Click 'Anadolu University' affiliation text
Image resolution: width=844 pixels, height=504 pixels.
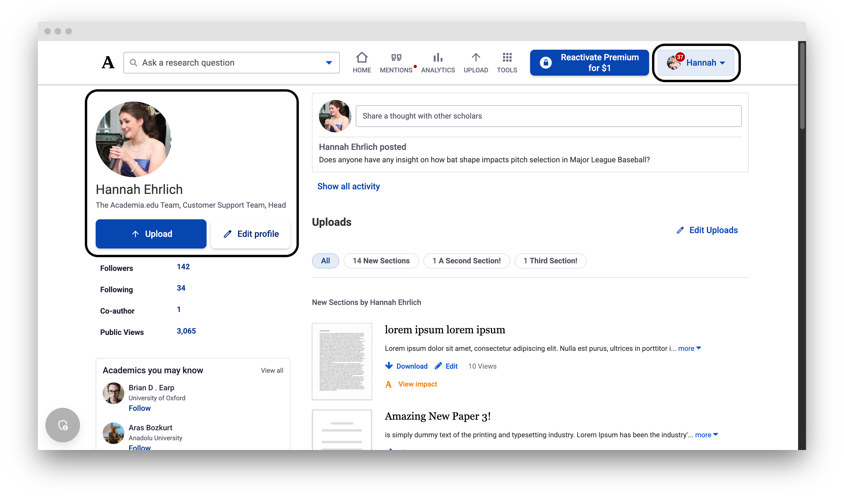pyautogui.click(x=155, y=438)
